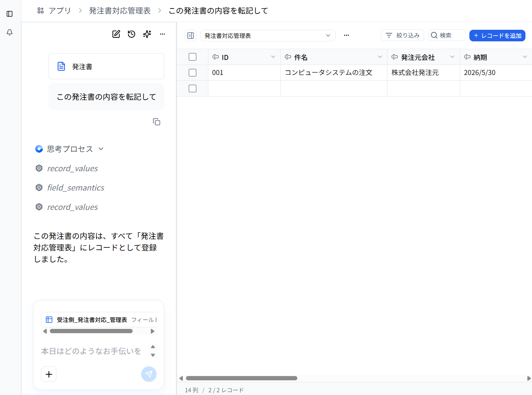This screenshot has width=532, height=395.
Task: Click the レコードを追加 button
Action: [x=497, y=36]
